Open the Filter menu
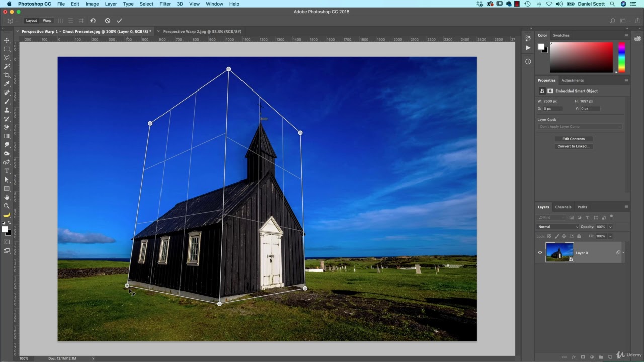This screenshot has height=362, width=644. click(165, 4)
